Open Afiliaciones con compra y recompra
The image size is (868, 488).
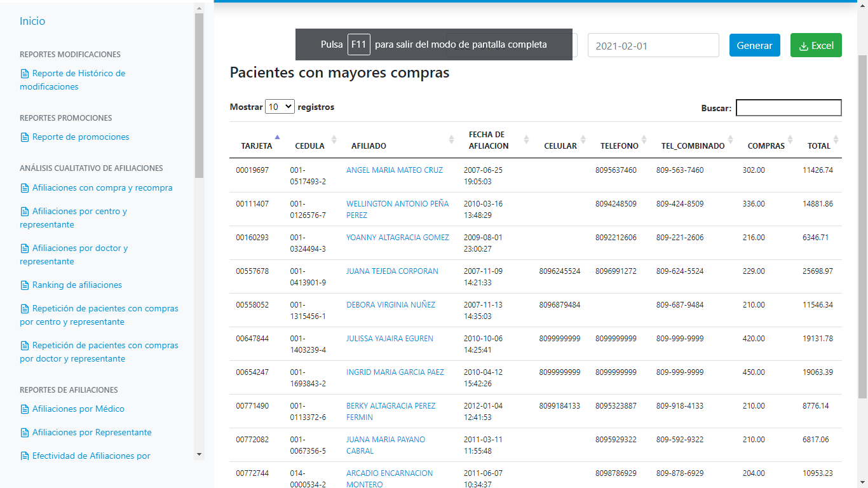102,188
